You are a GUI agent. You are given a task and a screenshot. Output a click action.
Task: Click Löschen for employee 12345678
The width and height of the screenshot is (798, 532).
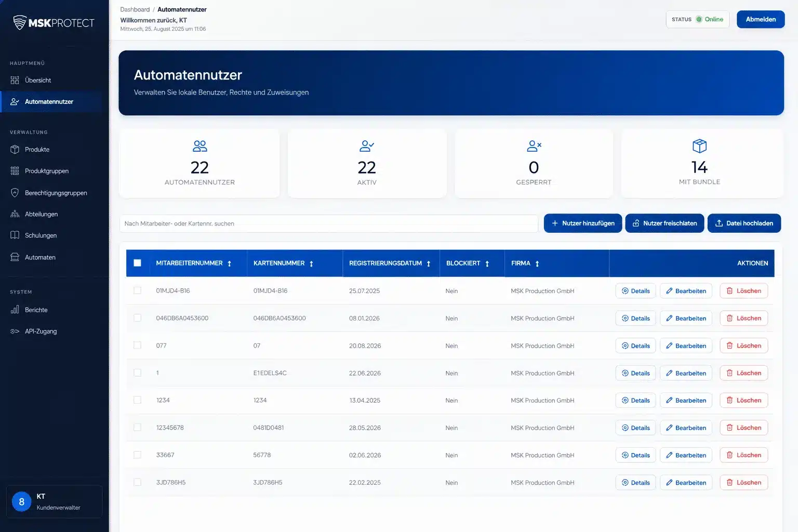click(743, 428)
